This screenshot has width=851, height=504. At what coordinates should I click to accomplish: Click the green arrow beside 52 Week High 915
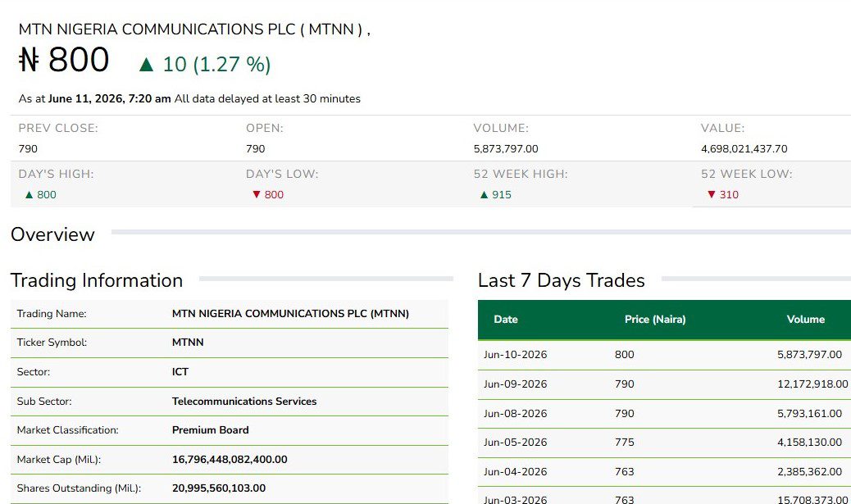(484, 195)
